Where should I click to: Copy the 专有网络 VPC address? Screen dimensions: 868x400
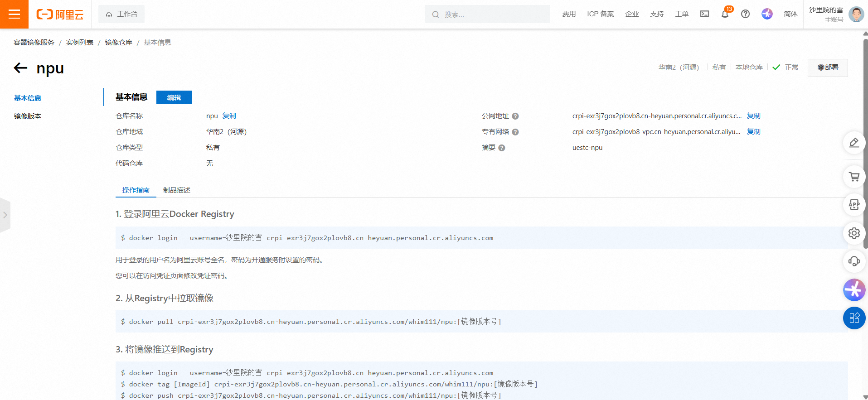point(754,132)
